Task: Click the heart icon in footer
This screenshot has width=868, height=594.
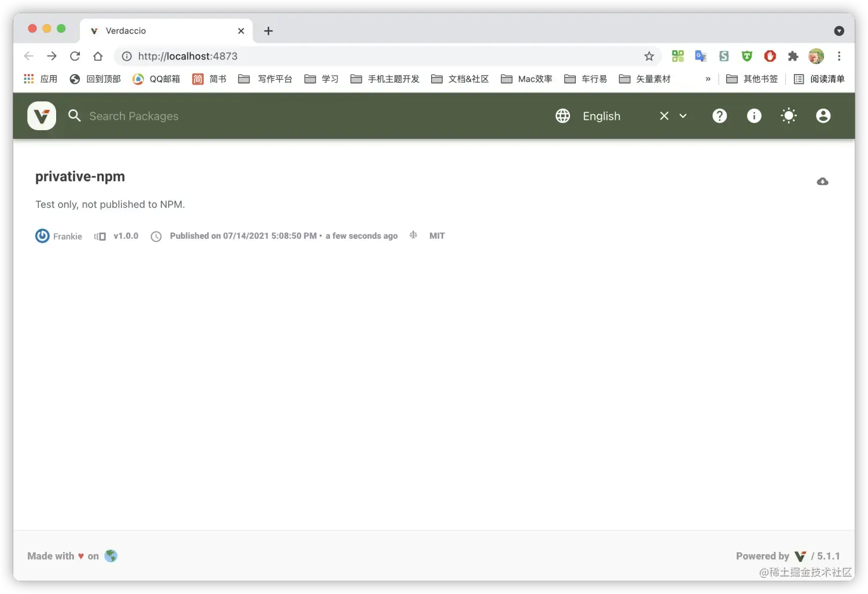Action: [81, 556]
